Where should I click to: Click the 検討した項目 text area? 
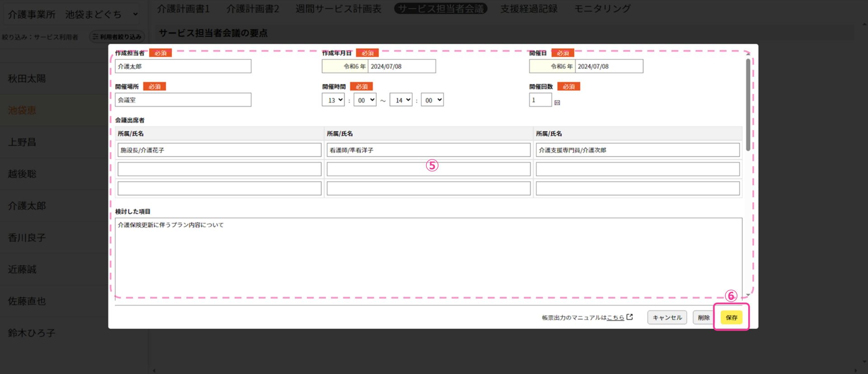point(428,257)
